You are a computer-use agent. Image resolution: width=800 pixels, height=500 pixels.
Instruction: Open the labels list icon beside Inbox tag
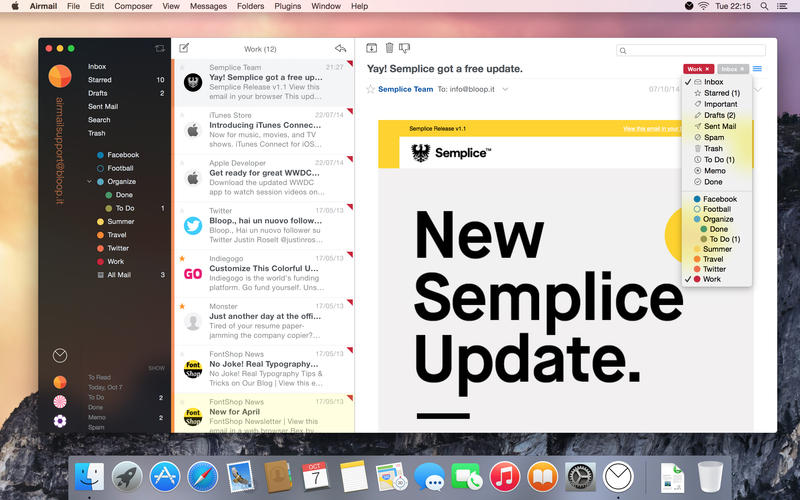pos(757,69)
